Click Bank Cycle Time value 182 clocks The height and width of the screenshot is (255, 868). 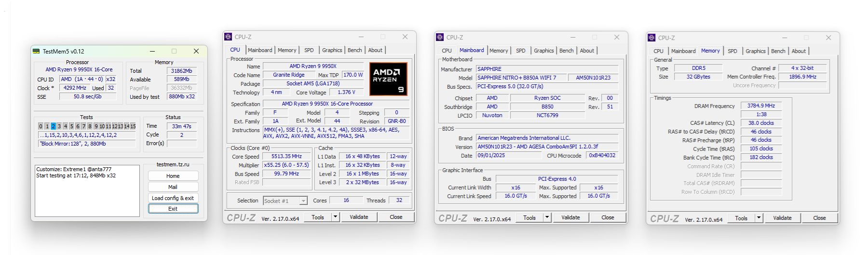(x=761, y=157)
